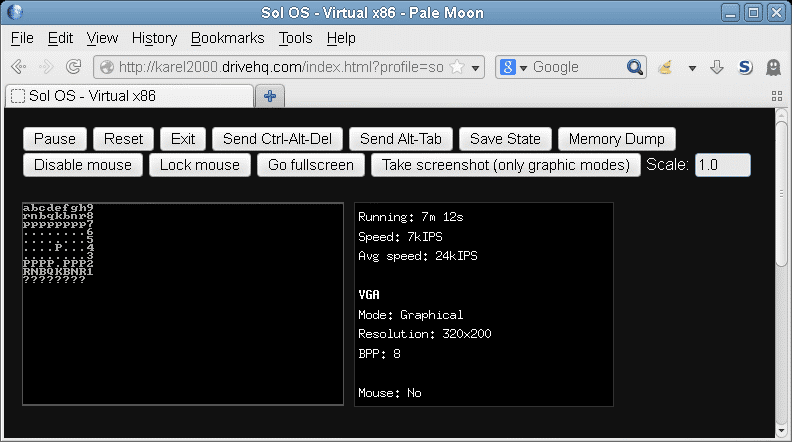Click the ghost extension icon
Screen dimensions: 792x442
pyautogui.click(x=773, y=67)
